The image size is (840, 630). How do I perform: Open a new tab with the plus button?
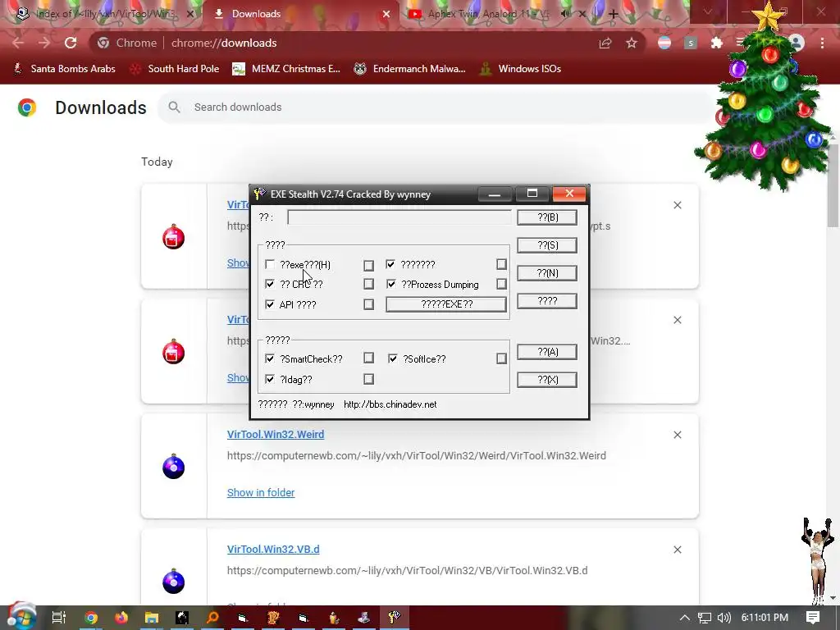[614, 14]
